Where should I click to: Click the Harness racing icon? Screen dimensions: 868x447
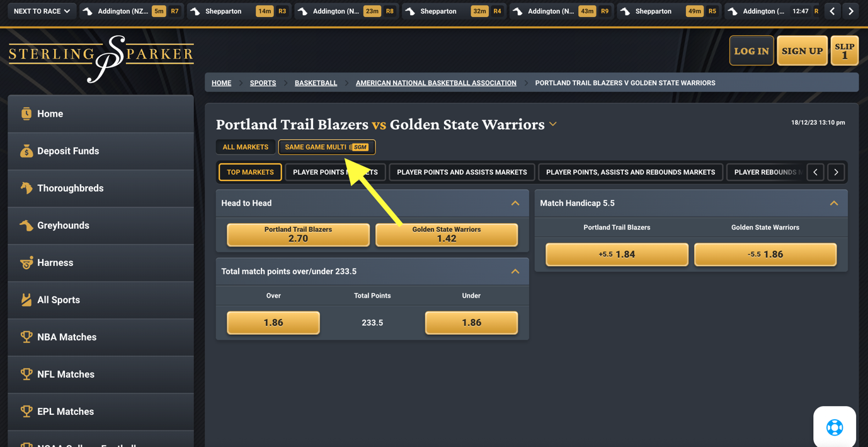(26, 262)
